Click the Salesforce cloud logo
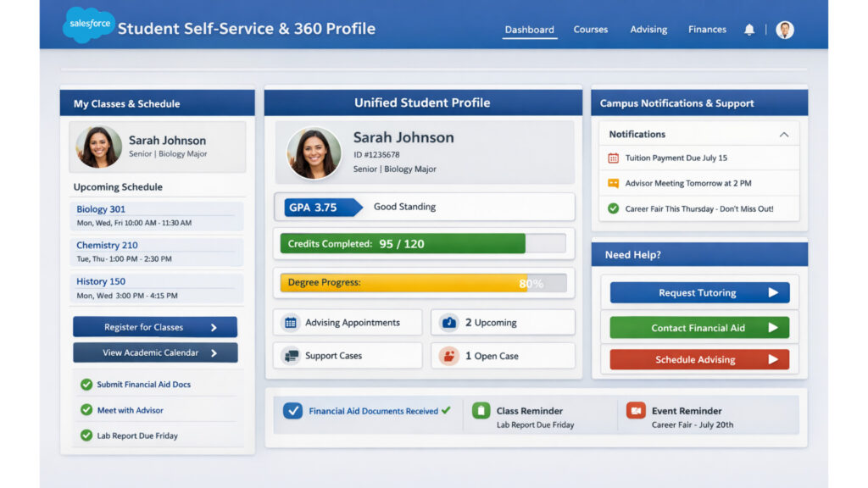The width and height of the screenshot is (868, 488). pyautogui.click(x=88, y=25)
